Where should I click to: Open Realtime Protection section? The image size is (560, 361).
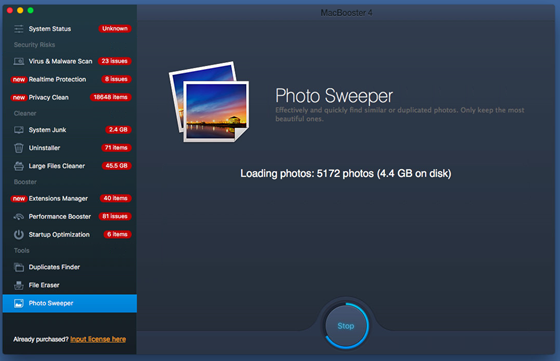click(58, 79)
